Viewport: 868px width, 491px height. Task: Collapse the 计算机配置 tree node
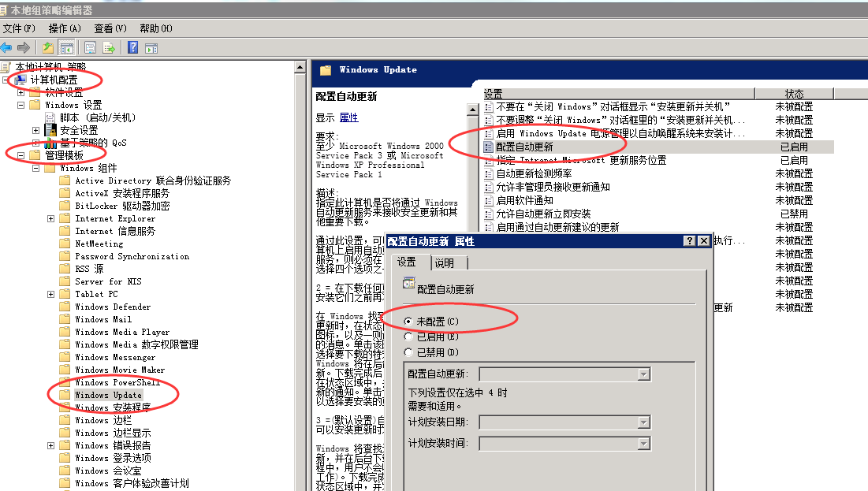pos(6,80)
